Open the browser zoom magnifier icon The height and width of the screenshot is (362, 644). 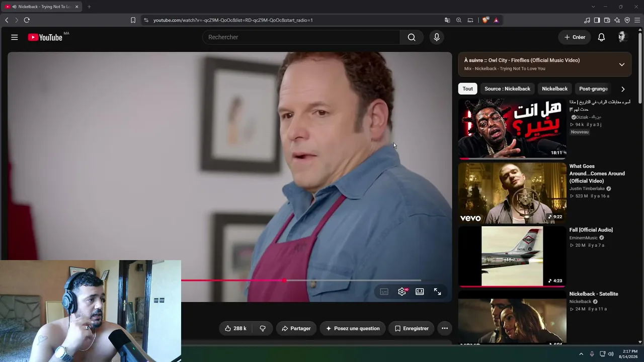[x=459, y=20]
